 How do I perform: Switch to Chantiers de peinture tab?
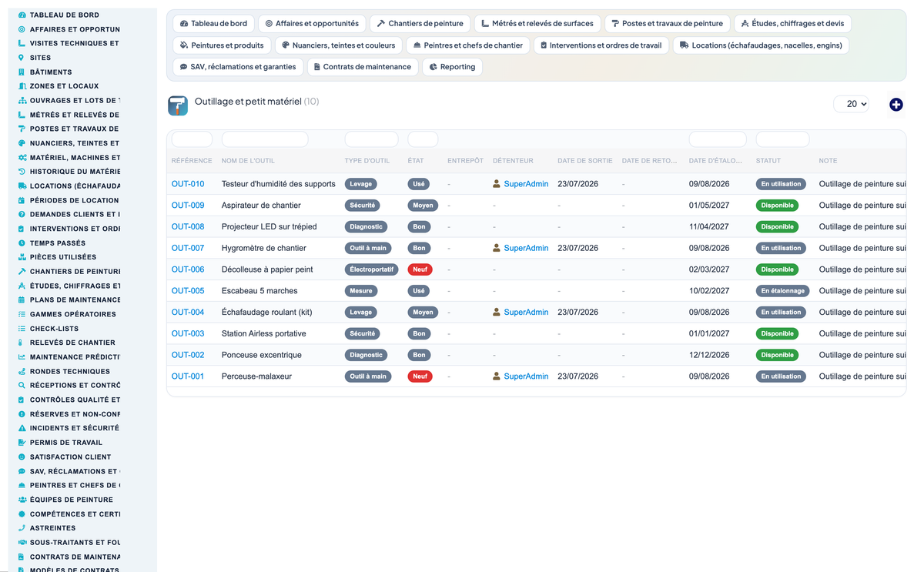pyautogui.click(x=420, y=24)
